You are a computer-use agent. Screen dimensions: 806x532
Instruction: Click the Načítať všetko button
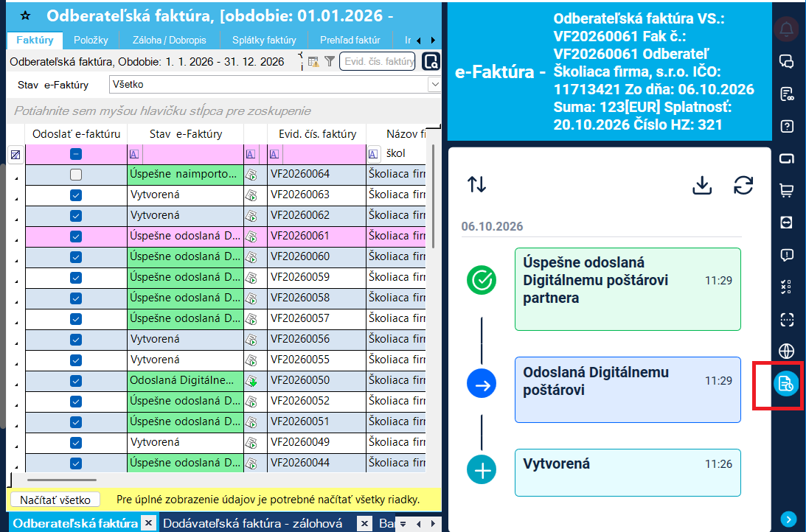pyautogui.click(x=55, y=500)
